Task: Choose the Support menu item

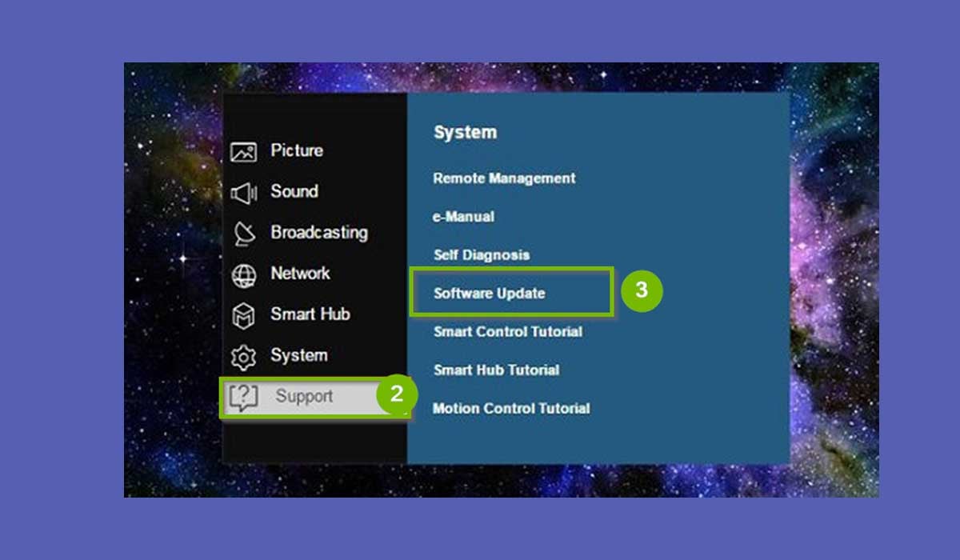Action: [x=315, y=398]
